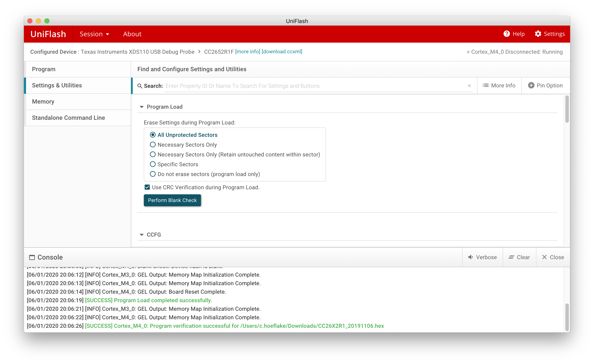The height and width of the screenshot is (364, 594).
Task: Click the Pin Option plus icon
Action: coord(531,85)
